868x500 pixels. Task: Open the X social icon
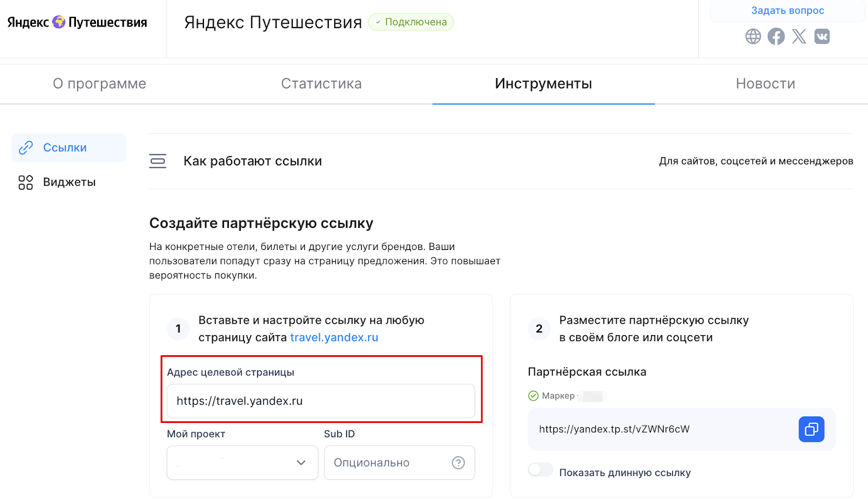pyautogui.click(x=799, y=36)
